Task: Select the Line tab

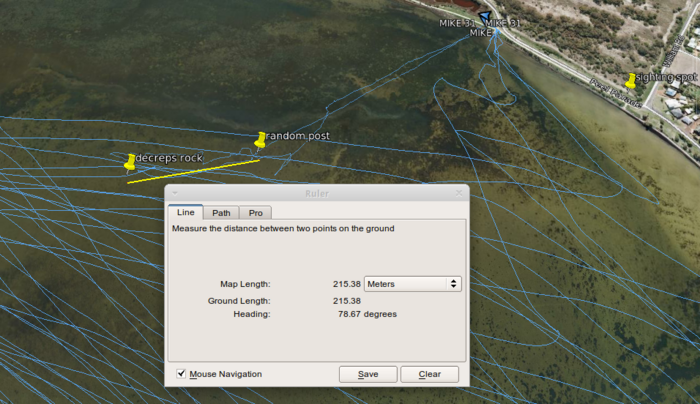Action: [186, 212]
